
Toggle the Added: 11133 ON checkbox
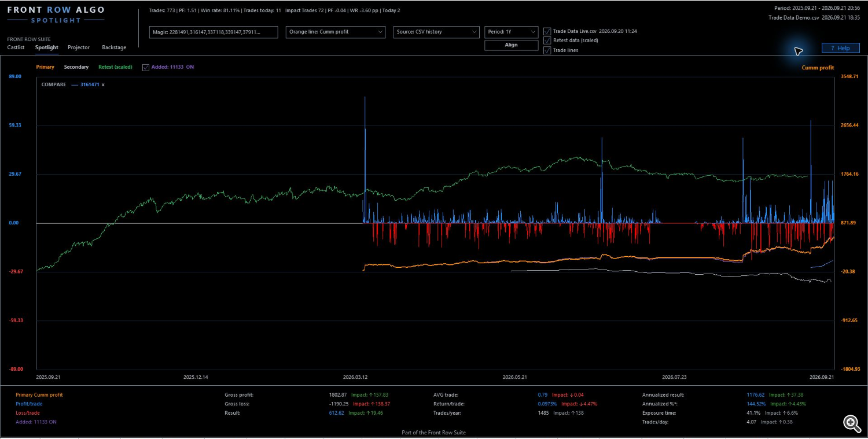tap(146, 68)
